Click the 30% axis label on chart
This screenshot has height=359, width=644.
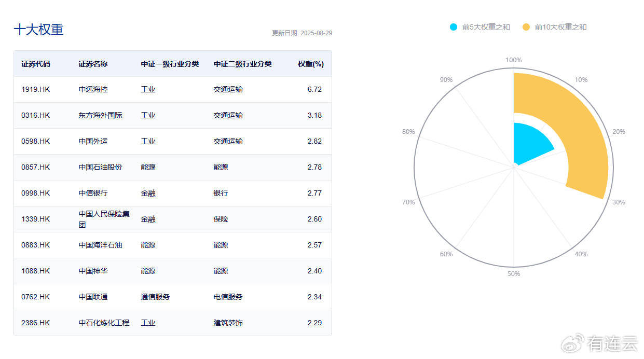pos(619,202)
